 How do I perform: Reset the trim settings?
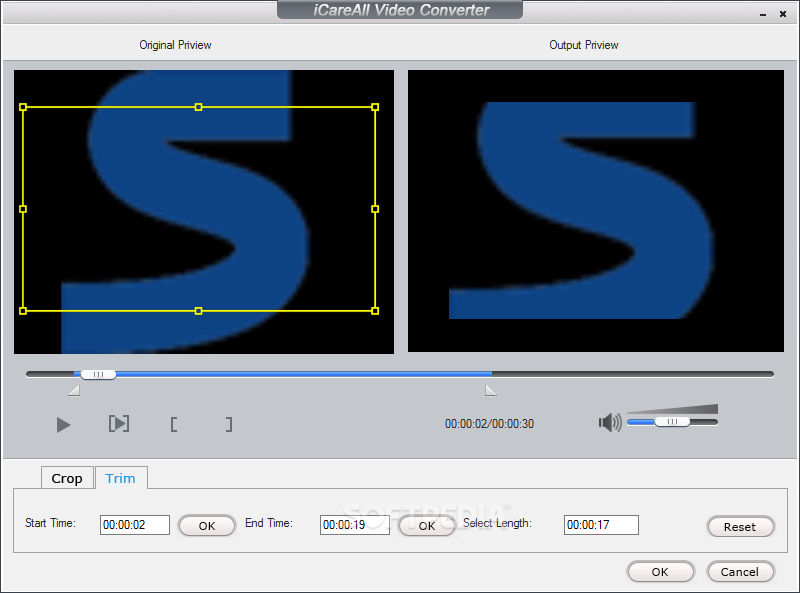click(740, 527)
